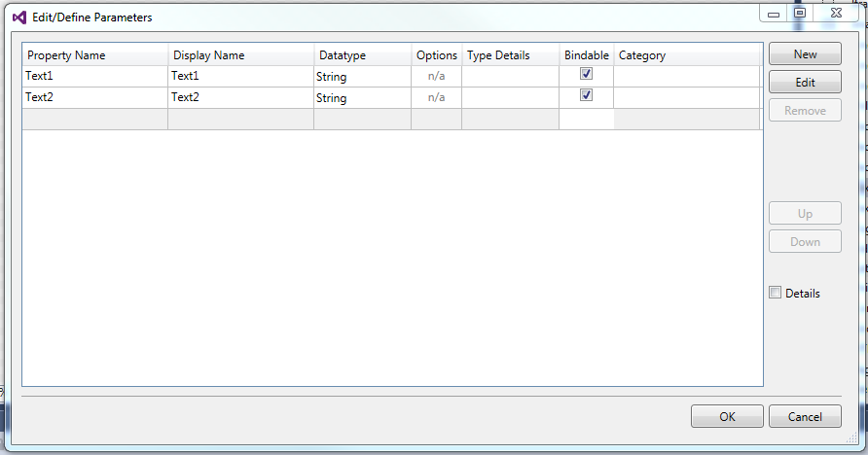Toggle the Bindable checkbox for Text1

tap(586, 74)
